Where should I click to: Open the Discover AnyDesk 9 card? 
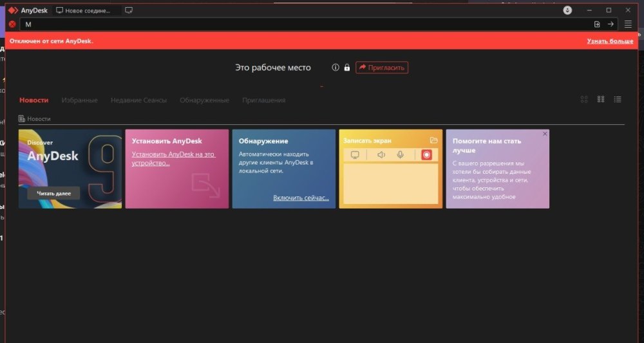(x=70, y=169)
